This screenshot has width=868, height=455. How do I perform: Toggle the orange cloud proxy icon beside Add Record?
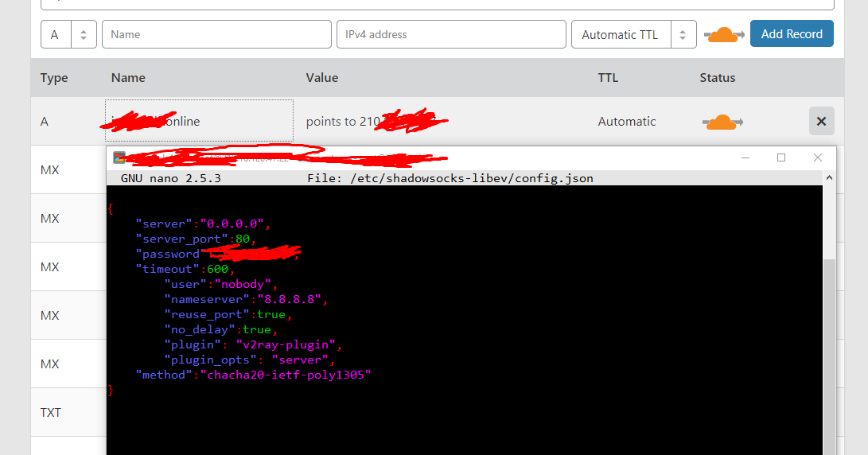pyautogui.click(x=723, y=35)
